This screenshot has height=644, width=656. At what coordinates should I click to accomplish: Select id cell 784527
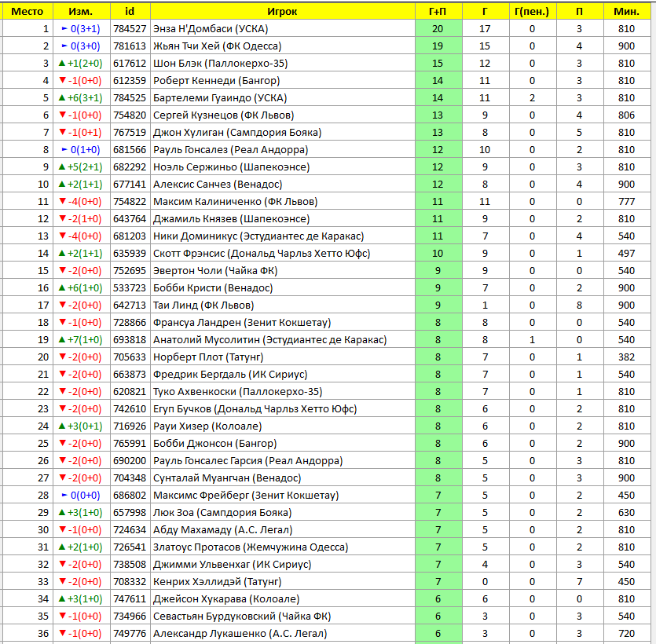130,29
